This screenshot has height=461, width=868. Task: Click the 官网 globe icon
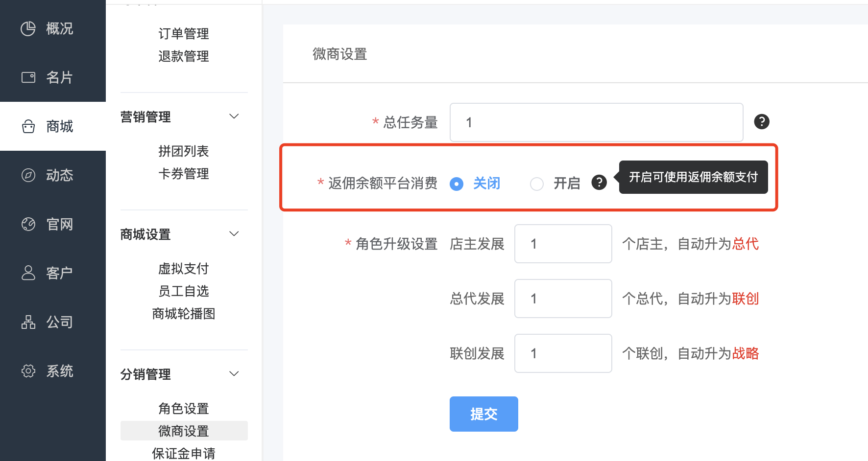28,224
